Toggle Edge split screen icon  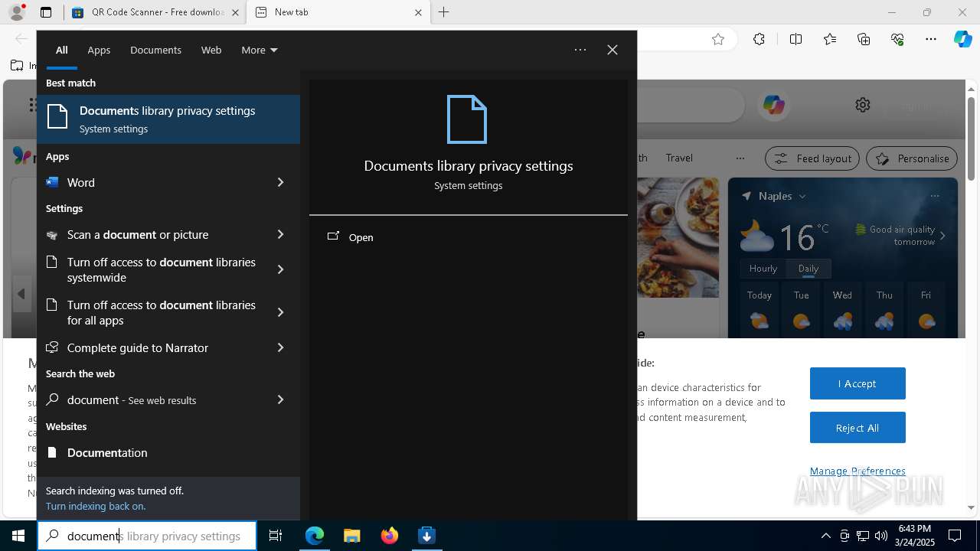tap(796, 39)
